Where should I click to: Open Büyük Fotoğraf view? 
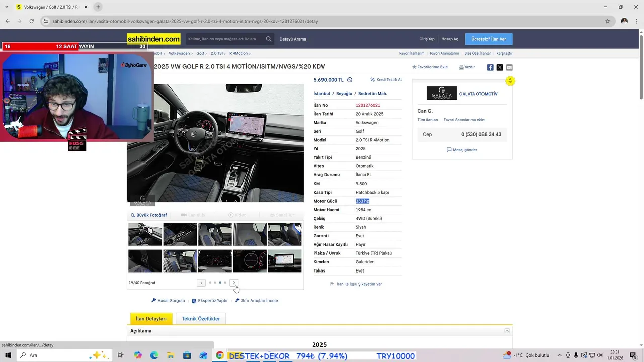(149, 215)
